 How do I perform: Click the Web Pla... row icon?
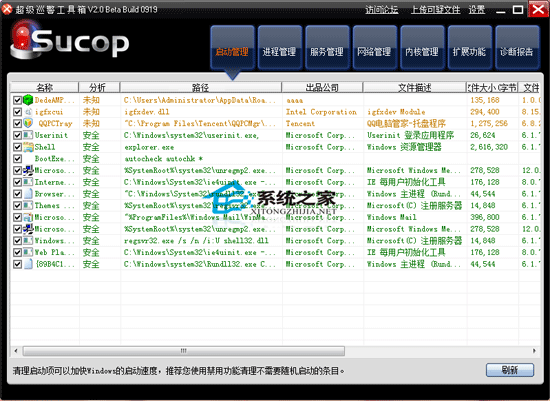(x=28, y=252)
